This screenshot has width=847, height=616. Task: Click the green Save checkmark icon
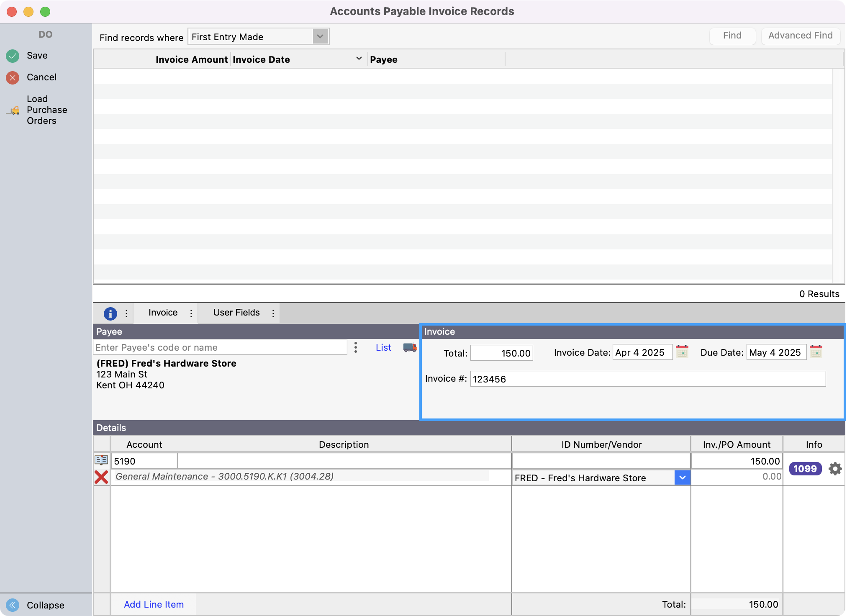click(13, 56)
